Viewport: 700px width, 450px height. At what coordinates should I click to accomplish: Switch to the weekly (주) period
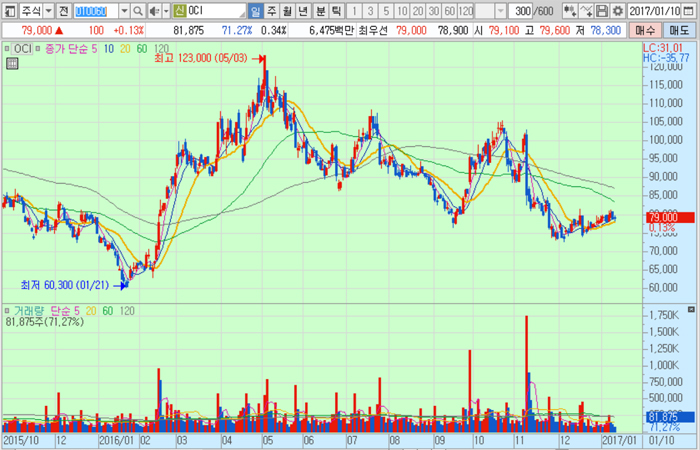click(271, 10)
